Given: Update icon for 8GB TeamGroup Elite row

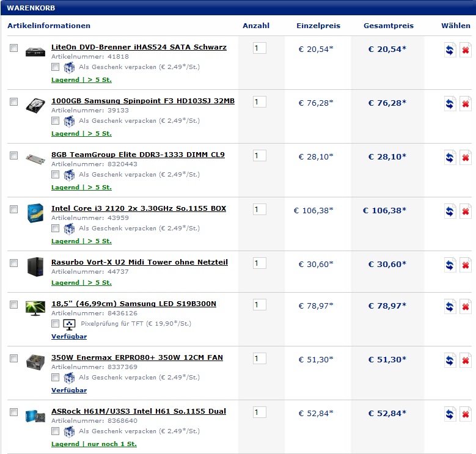Looking at the screenshot, I should pyautogui.click(x=450, y=158).
